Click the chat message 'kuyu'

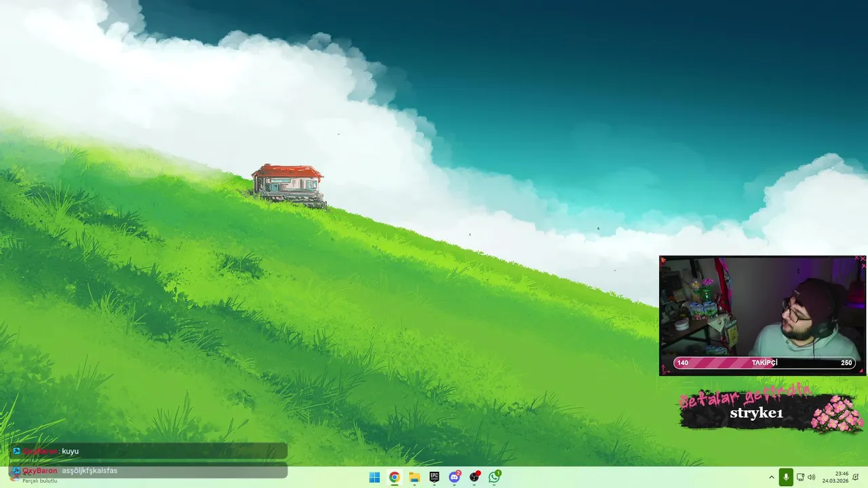(x=71, y=451)
